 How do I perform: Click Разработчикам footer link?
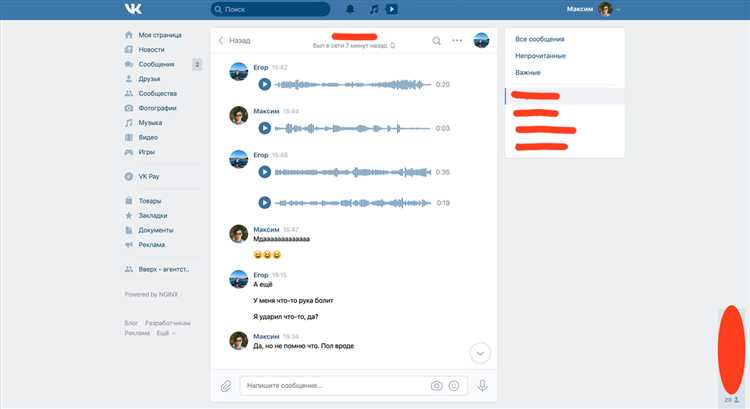tap(168, 323)
